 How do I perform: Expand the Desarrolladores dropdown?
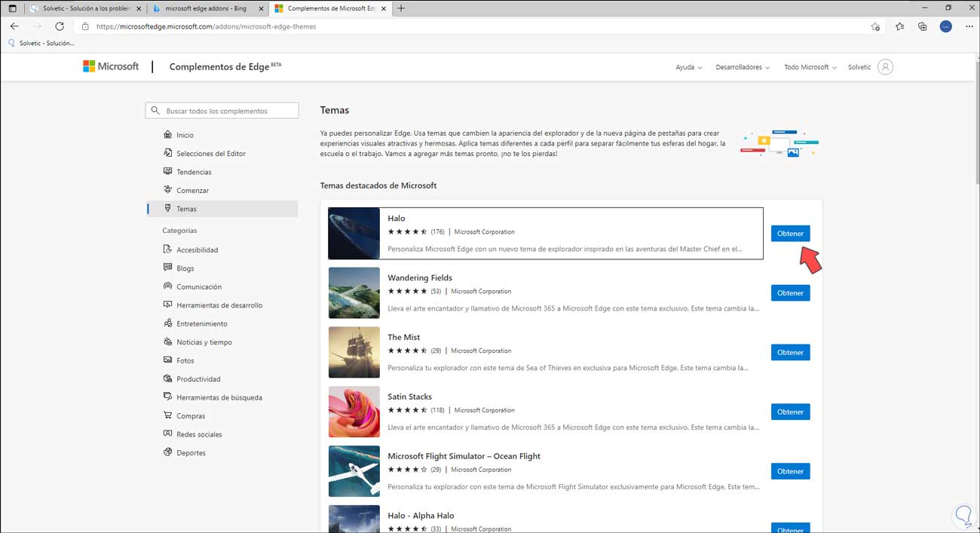click(x=743, y=67)
